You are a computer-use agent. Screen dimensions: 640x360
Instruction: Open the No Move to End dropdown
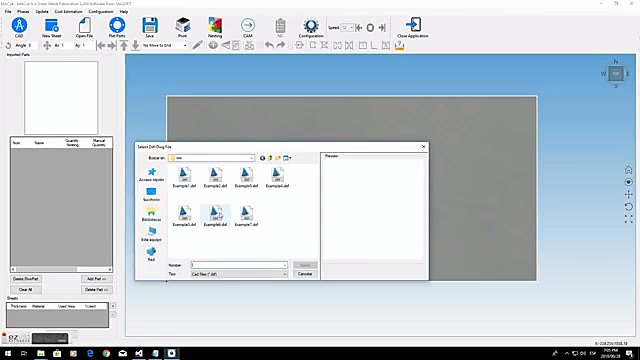[x=164, y=45]
